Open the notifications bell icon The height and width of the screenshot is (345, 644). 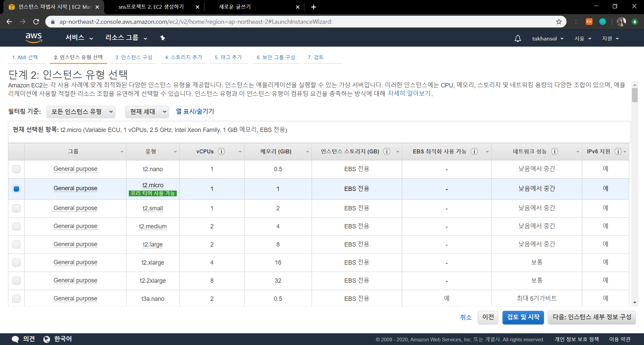[x=518, y=39]
